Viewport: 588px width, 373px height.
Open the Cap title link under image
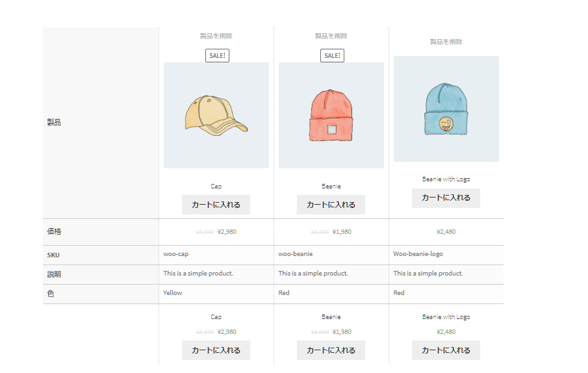216,186
